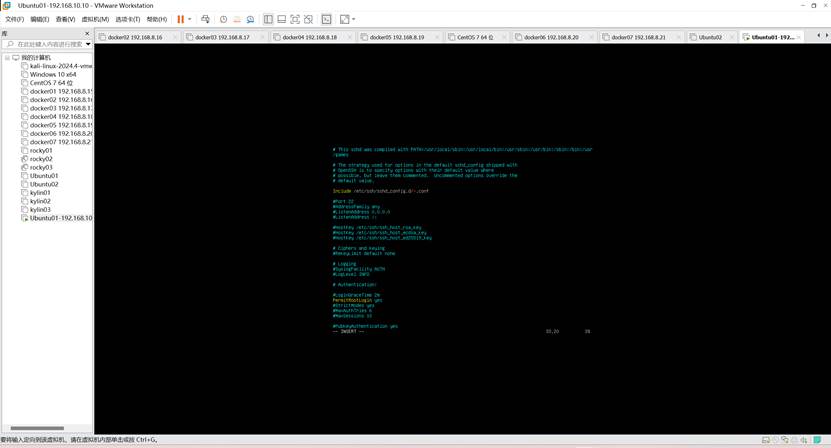Open the 查看(V) menu
This screenshot has width=831, height=448.
click(65, 19)
